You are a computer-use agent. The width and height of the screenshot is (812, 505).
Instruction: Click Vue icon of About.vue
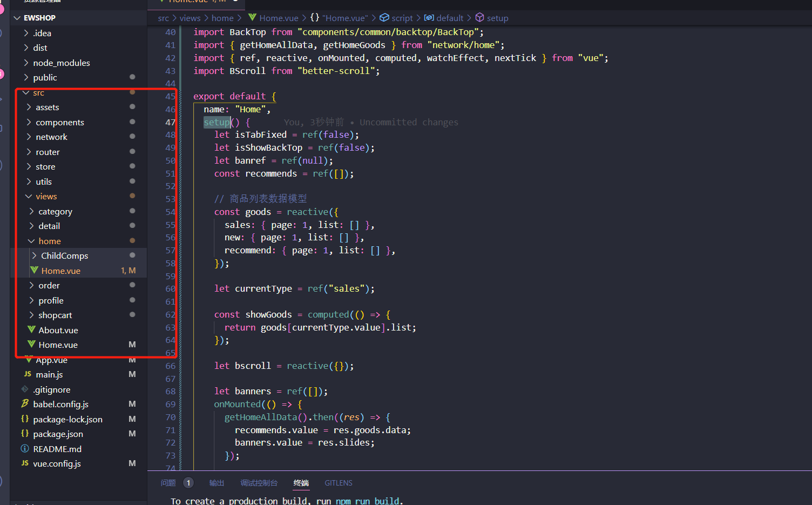click(31, 329)
